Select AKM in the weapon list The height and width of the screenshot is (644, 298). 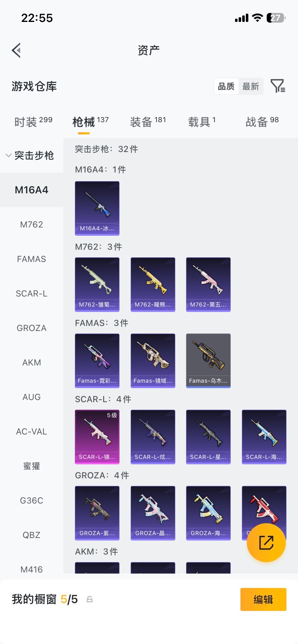pyautogui.click(x=32, y=363)
